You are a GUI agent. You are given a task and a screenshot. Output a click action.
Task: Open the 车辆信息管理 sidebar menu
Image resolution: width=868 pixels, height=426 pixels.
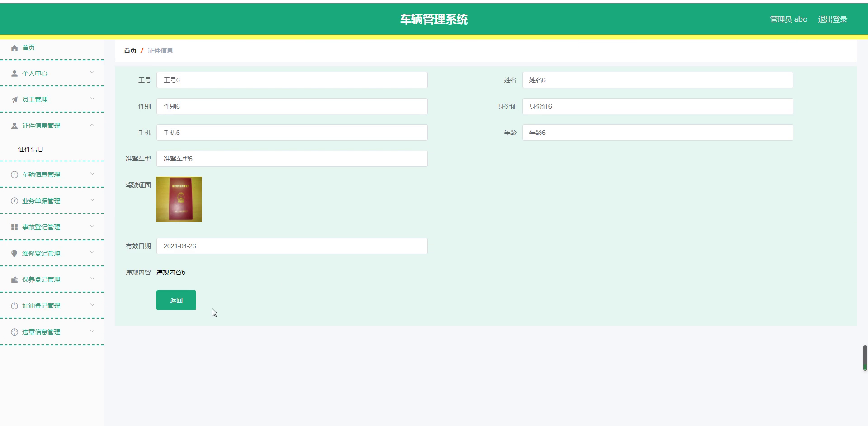point(52,175)
